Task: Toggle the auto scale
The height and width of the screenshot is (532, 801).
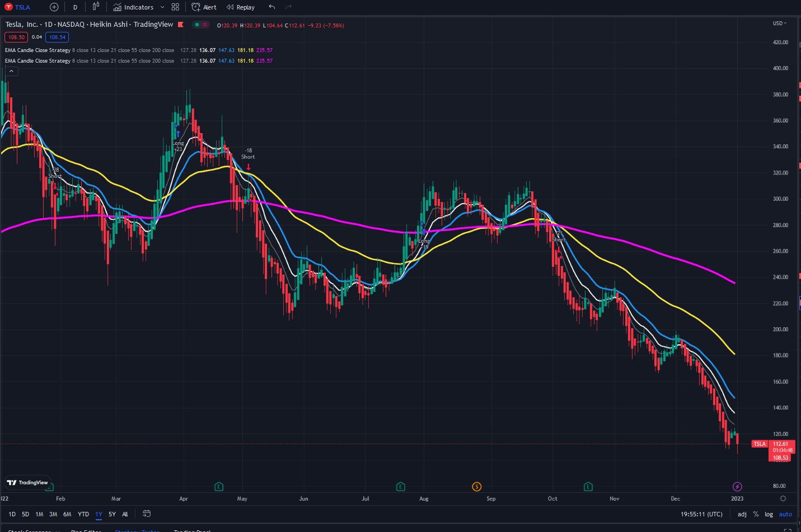Action: point(785,514)
